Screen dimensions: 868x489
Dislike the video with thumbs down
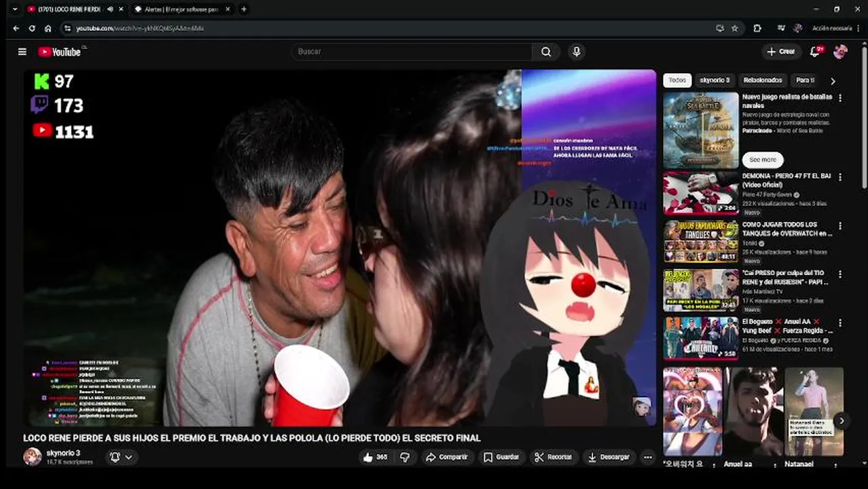click(x=405, y=457)
